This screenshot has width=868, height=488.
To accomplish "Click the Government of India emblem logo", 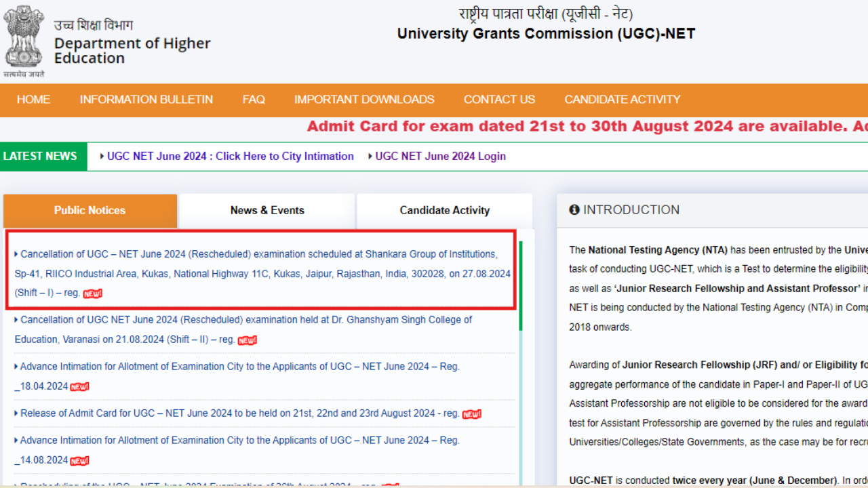I will (x=24, y=41).
